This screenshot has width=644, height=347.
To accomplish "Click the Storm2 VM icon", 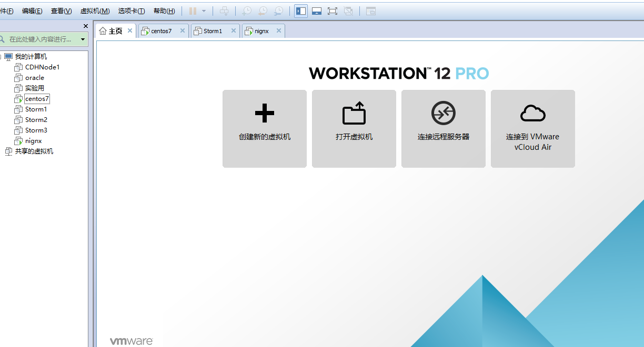I will pos(18,120).
